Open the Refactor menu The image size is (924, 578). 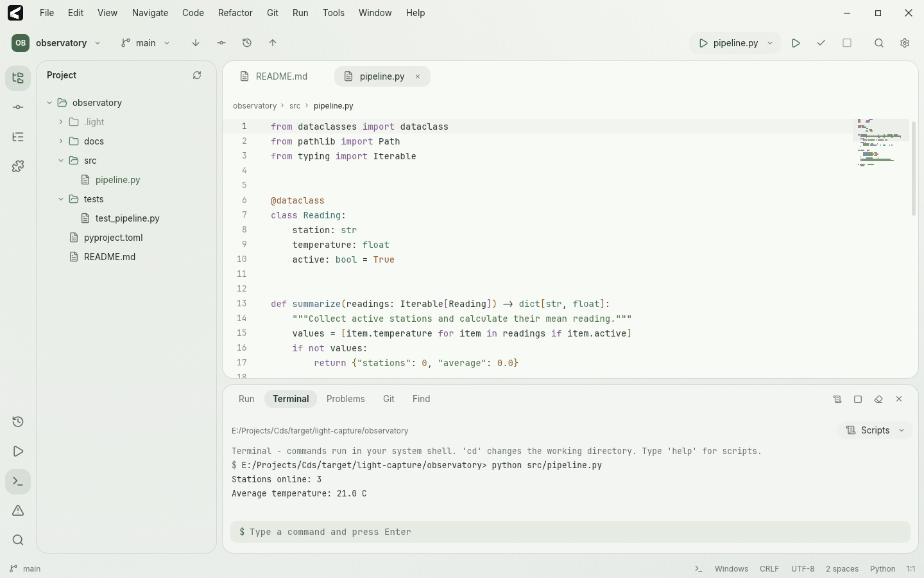[235, 13]
